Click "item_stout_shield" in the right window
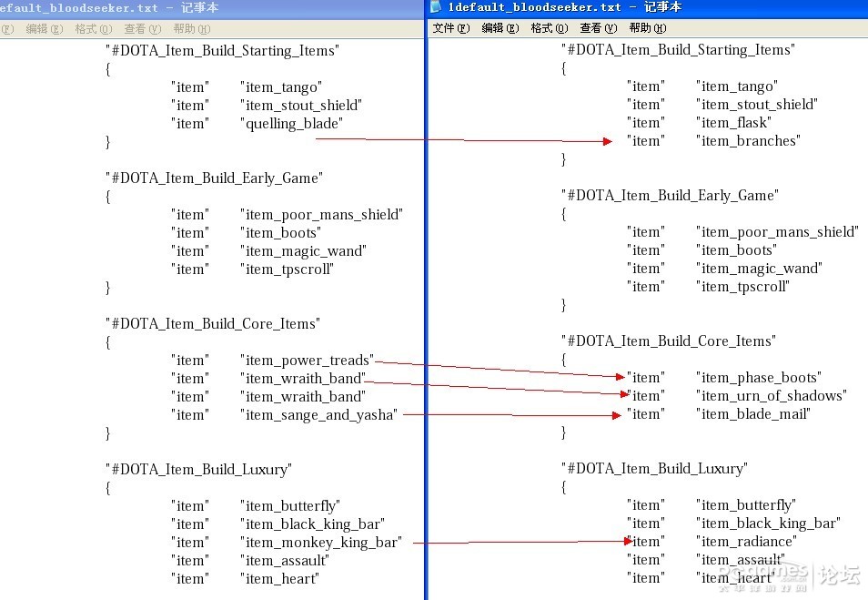868x600 pixels. click(x=757, y=106)
